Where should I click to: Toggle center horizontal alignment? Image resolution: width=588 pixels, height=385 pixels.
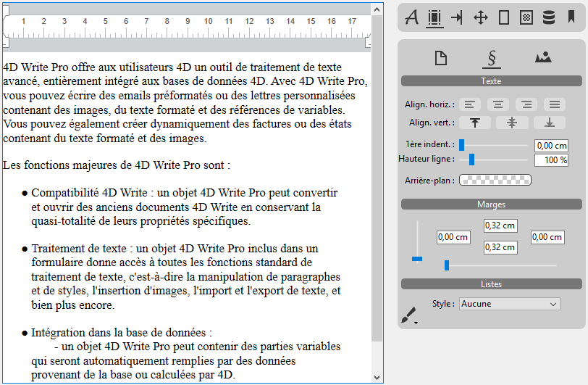pos(498,105)
